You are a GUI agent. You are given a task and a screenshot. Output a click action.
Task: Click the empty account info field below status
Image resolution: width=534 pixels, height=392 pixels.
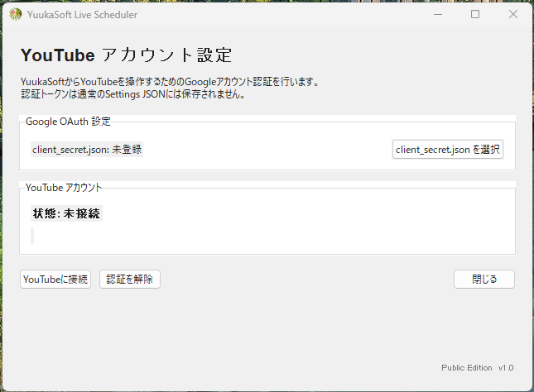pos(32,237)
